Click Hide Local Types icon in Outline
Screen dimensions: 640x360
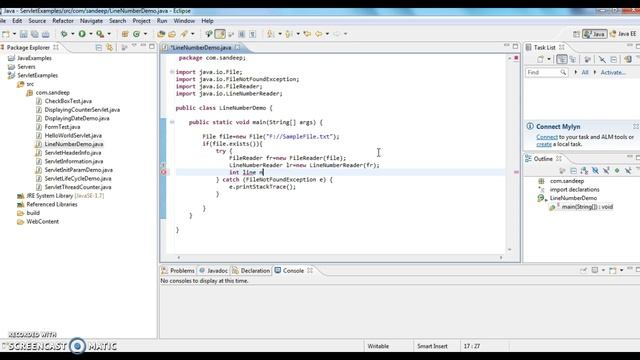coord(628,171)
